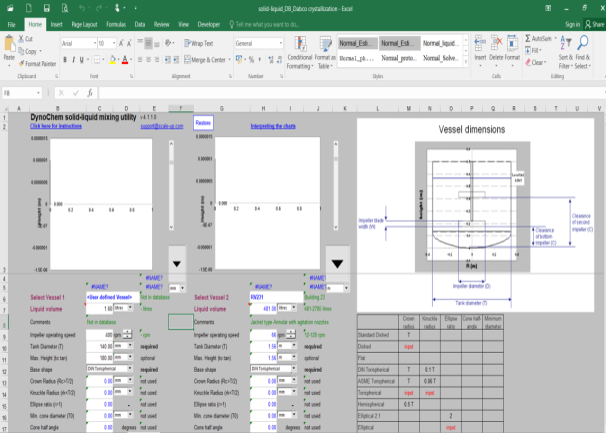
Task: Open Vessel 1 Base shape dropdown
Action: pos(130,368)
